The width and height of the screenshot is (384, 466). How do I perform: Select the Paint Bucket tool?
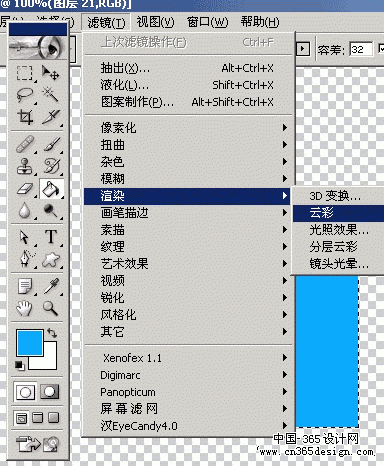(51, 188)
